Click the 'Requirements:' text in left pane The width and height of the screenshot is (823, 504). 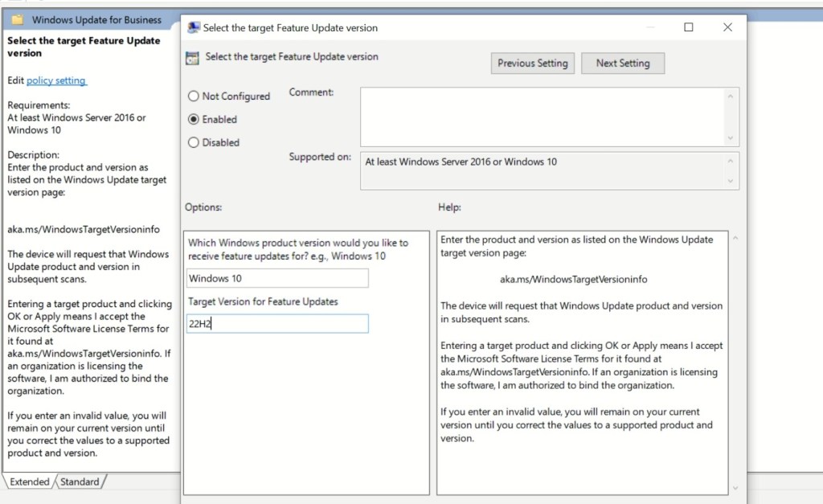(39, 105)
